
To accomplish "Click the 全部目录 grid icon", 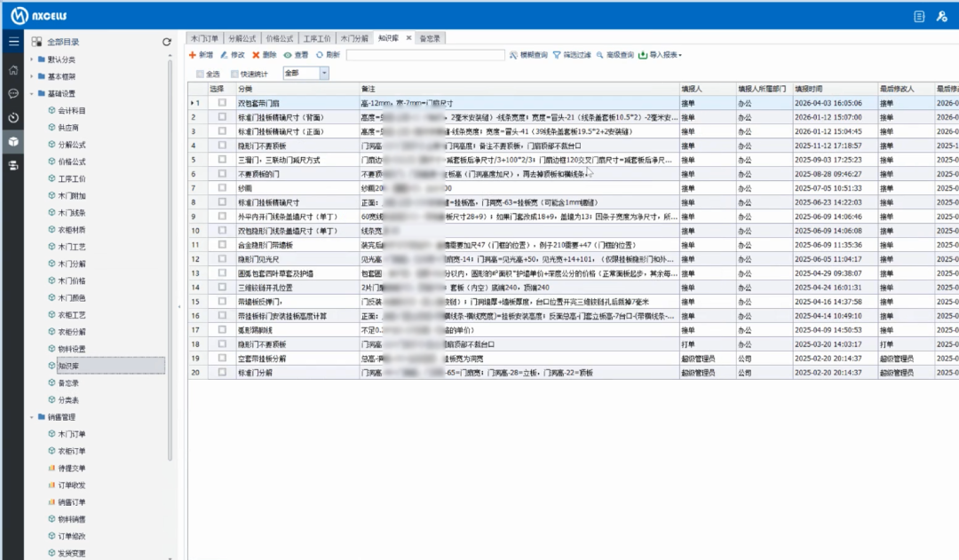I will point(36,42).
